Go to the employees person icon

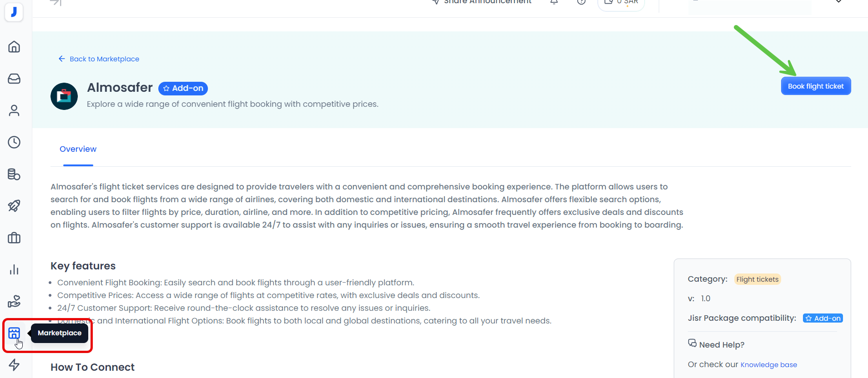[x=14, y=110]
